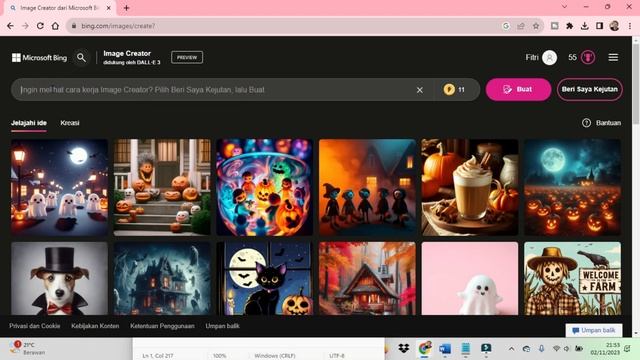Open the Chrome profile picture
This screenshot has height=360, width=640.
point(614,26)
